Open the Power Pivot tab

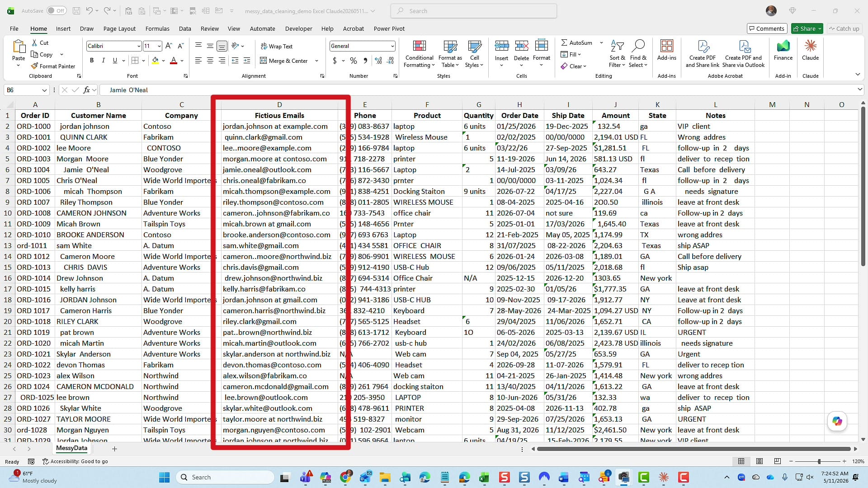pyautogui.click(x=389, y=28)
